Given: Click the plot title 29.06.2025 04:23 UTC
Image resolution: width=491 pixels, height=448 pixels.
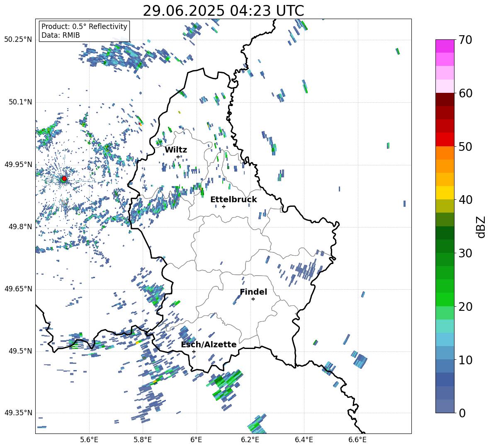Looking at the screenshot, I should 223,11.
